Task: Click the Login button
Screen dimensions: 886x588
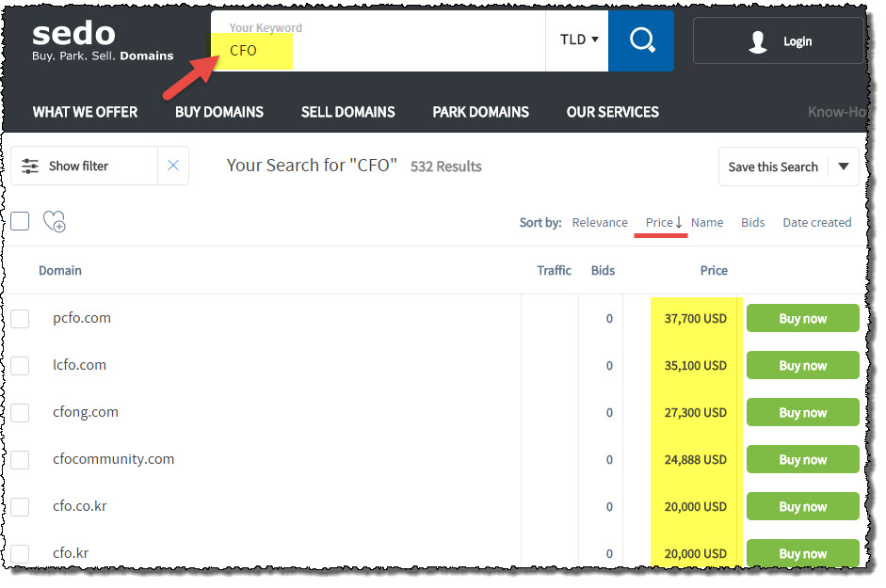Action: pyautogui.click(x=778, y=40)
